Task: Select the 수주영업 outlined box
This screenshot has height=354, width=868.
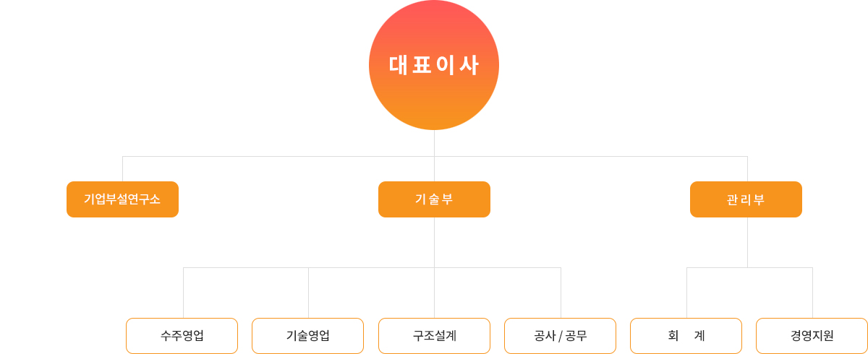Action: (182, 336)
